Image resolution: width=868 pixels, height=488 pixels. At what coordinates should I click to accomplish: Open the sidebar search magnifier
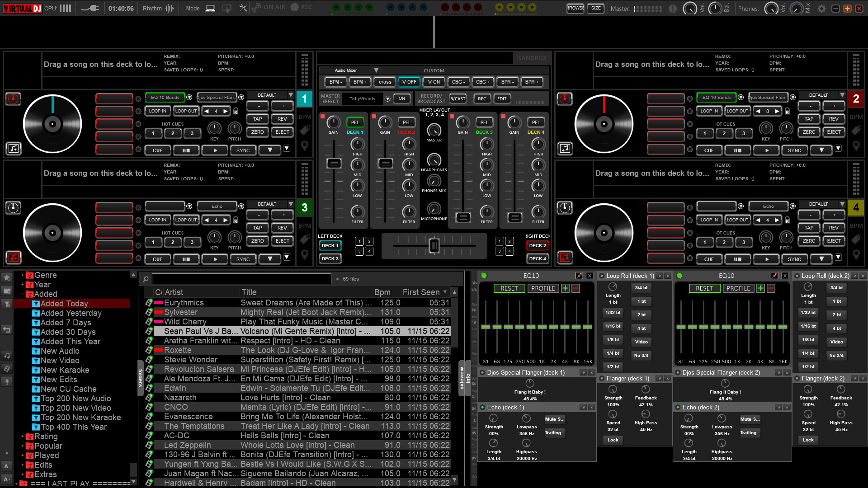(x=145, y=278)
